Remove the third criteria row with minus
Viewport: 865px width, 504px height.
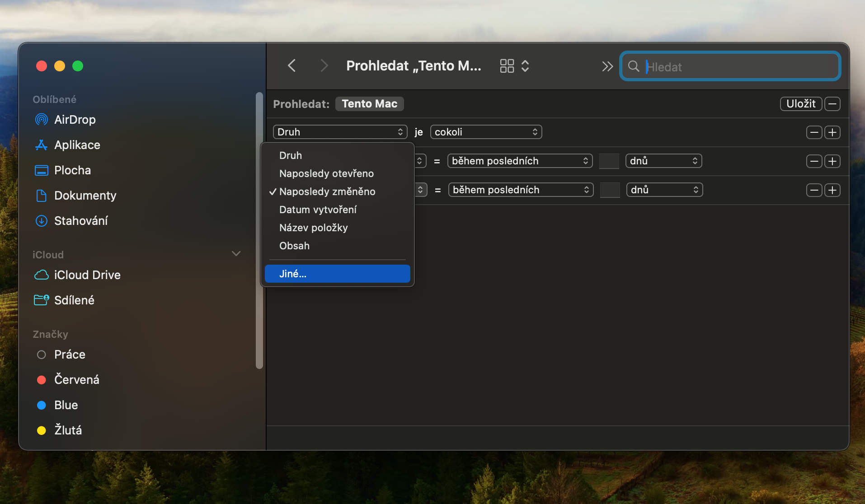814,190
